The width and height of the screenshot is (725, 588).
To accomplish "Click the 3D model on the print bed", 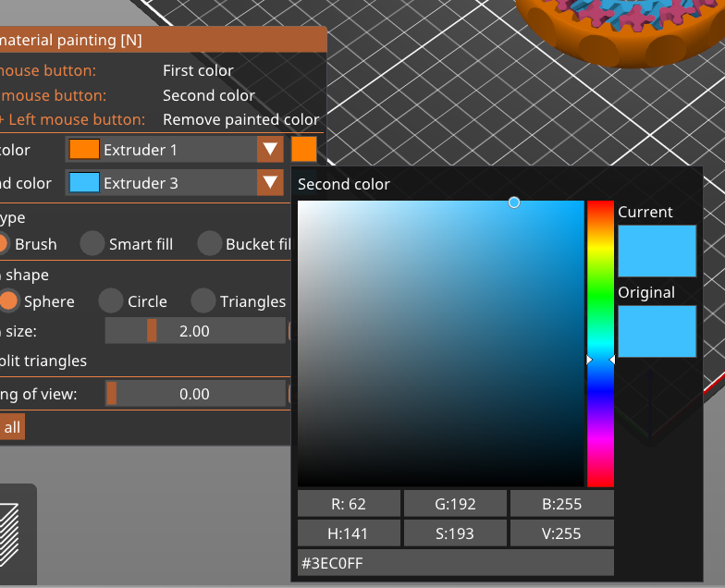I will 620,28.
